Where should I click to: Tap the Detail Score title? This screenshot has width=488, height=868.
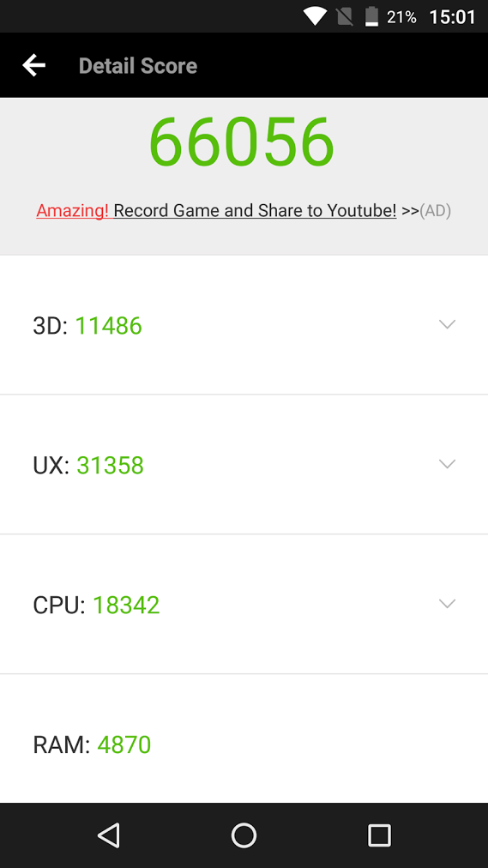click(x=138, y=66)
